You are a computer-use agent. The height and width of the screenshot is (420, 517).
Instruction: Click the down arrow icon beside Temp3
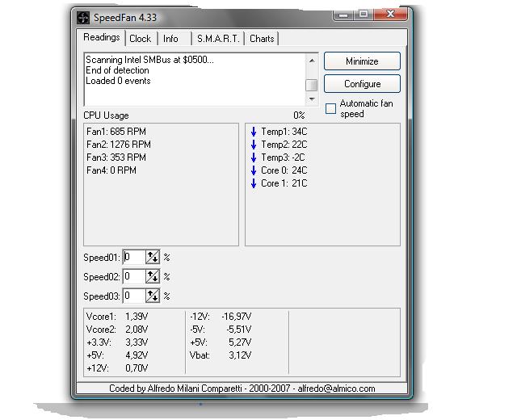(x=254, y=157)
